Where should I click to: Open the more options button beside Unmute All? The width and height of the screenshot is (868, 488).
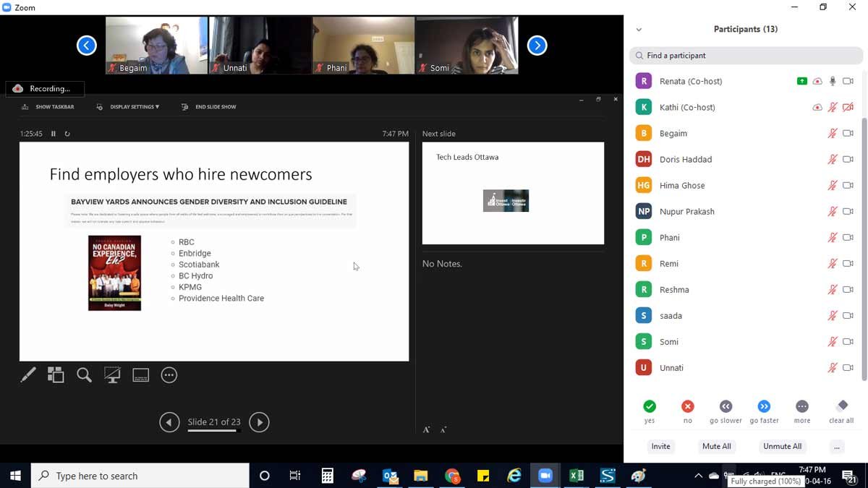837,447
